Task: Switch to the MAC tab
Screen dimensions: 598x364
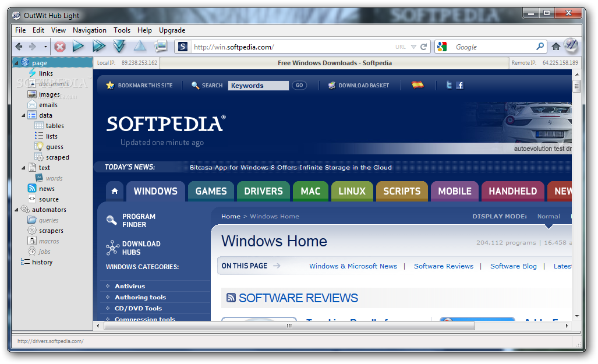Action: (310, 191)
